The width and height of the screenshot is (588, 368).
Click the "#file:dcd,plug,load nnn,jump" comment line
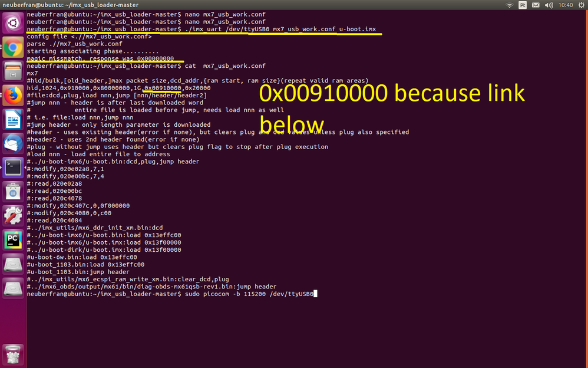coord(117,96)
